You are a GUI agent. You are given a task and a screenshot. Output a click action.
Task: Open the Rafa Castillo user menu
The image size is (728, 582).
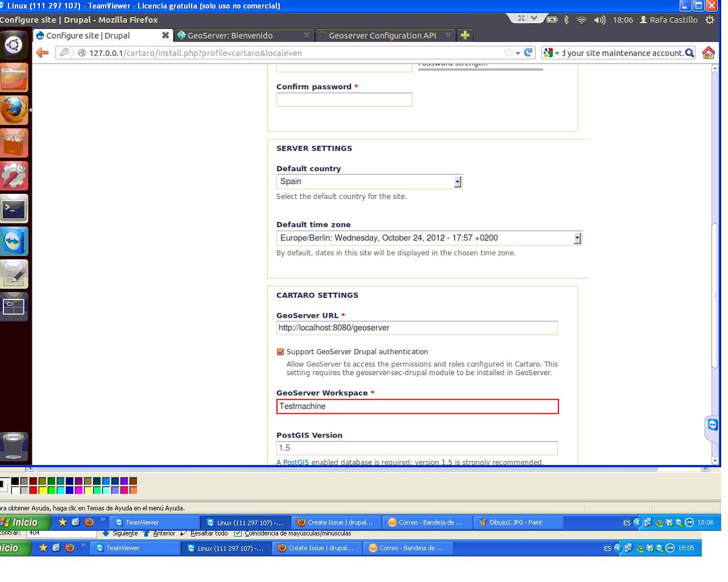click(x=669, y=20)
